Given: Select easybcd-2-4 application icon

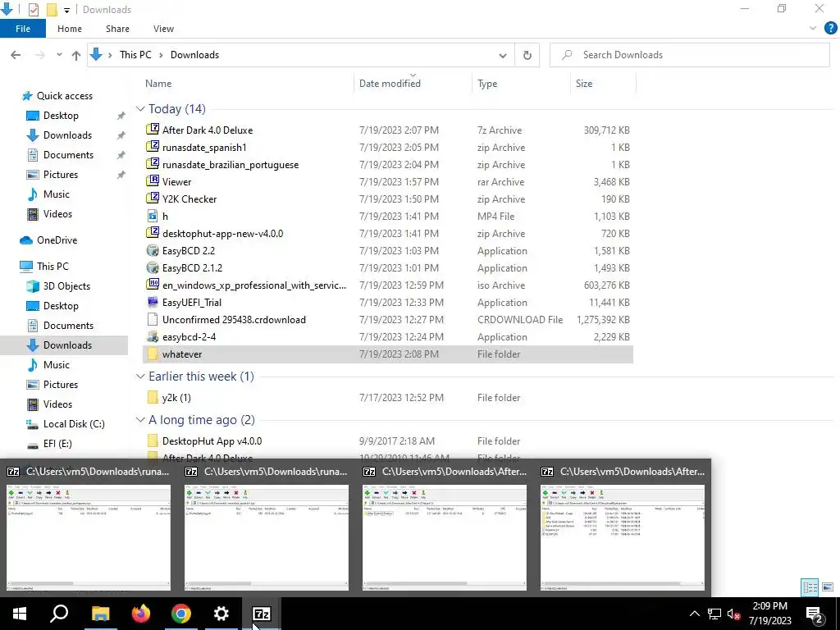Looking at the screenshot, I should point(153,336).
